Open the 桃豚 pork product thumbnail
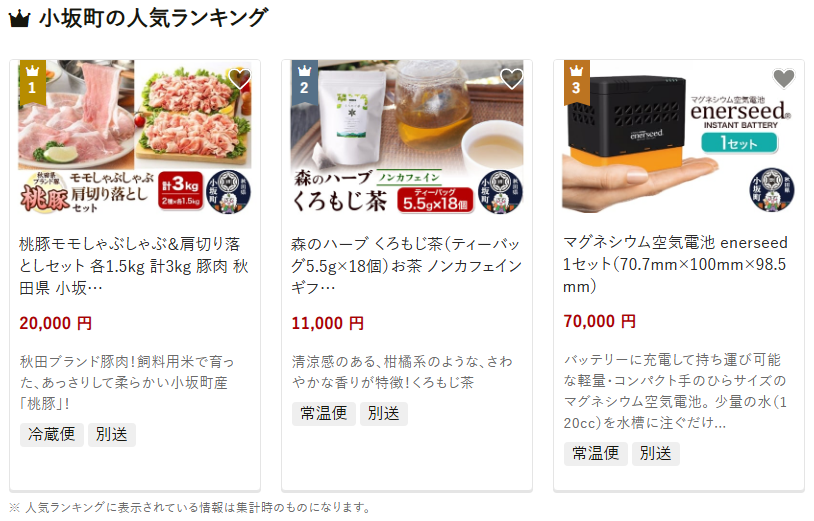Viewport: 814px width, 521px height. (x=135, y=138)
